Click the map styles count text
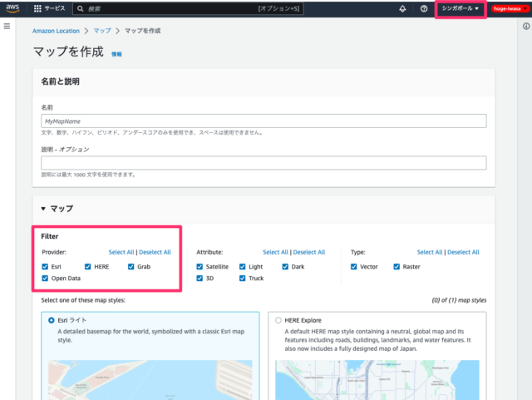The image size is (532, 400). 459,300
